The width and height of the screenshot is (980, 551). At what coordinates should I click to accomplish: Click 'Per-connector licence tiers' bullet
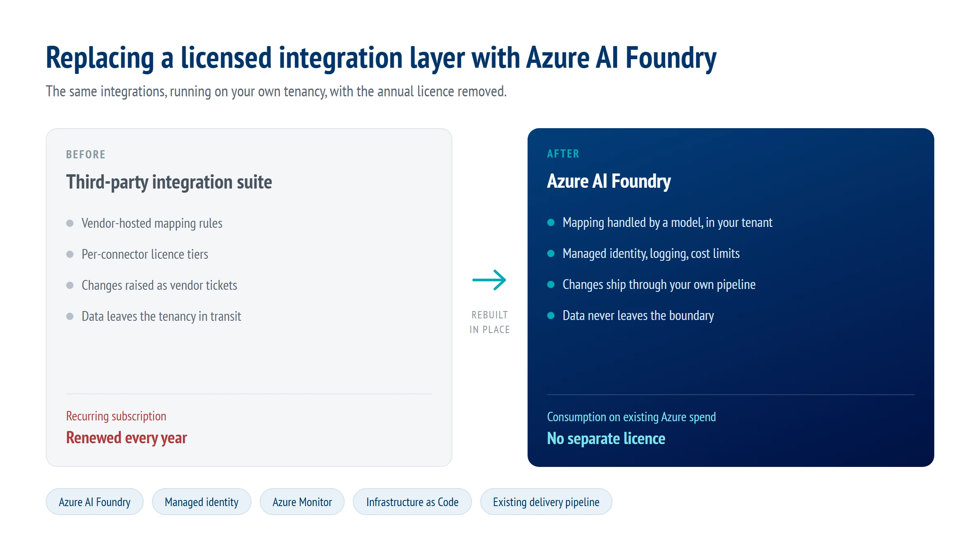(x=145, y=254)
